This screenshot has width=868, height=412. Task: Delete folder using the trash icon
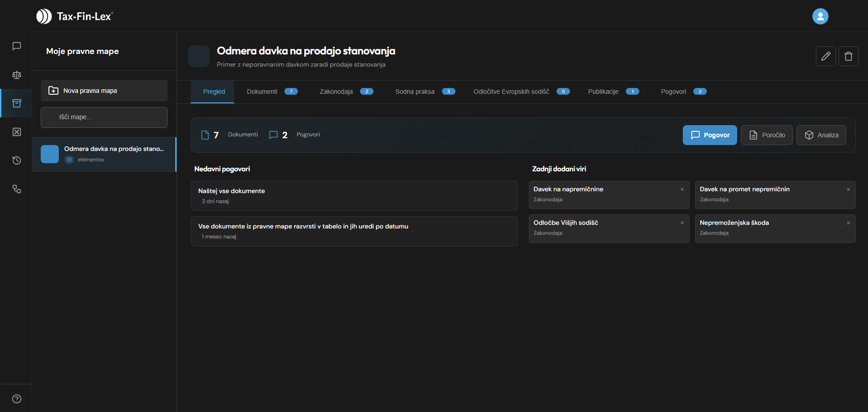point(848,56)
